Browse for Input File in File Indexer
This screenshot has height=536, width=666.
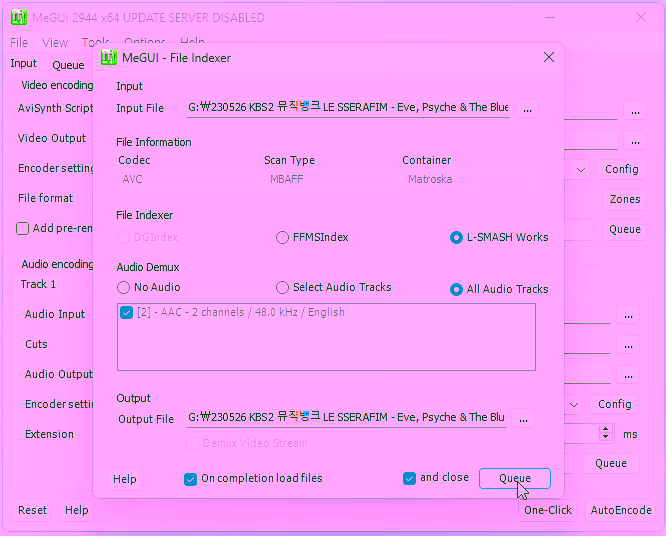point(527,109)
